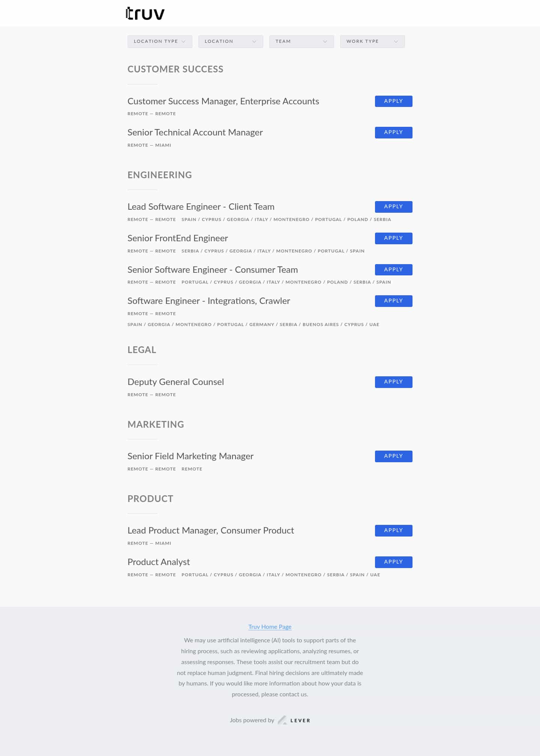Image resolution: width=540 pixels, height=756 pixels.
Task: Open Software Engineer - Integrations, Crawler listing
Action: pyautogui.click(x=208, y=301)
